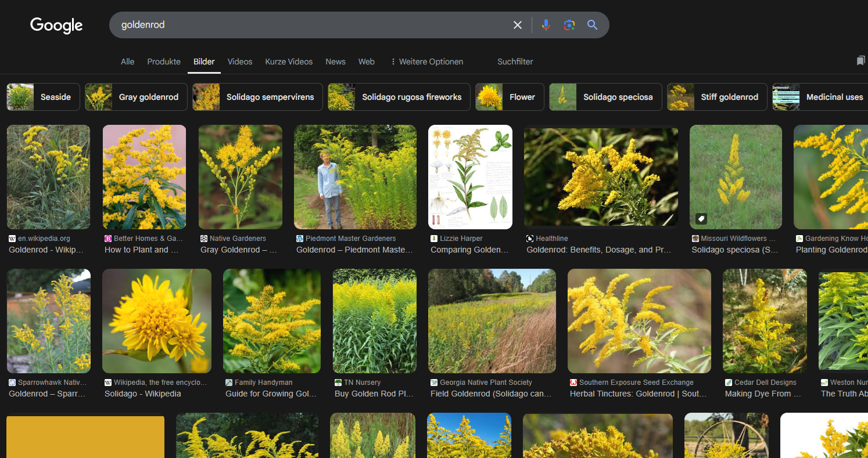Select the Solidago sempervirens chip
The image size is (868, 458).
point(257,97)
